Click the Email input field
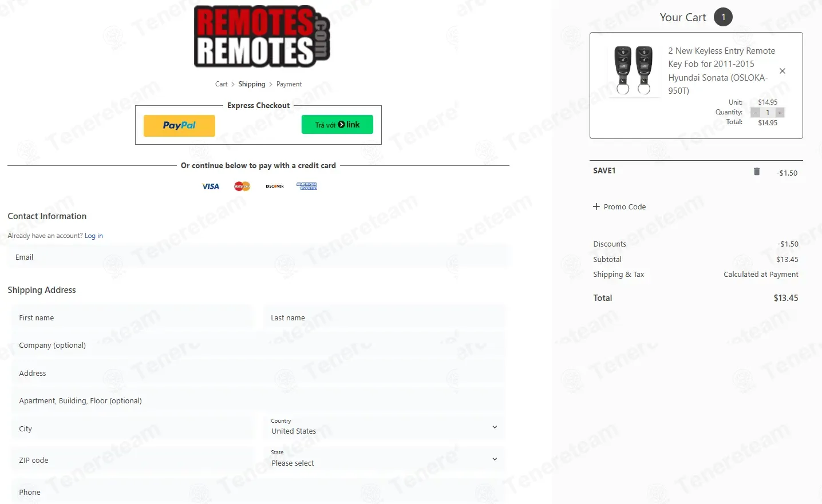 click(x=258, y=257)
